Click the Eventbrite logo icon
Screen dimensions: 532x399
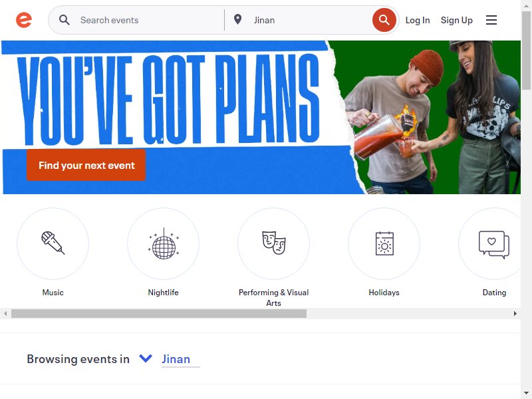pos(24,20)
